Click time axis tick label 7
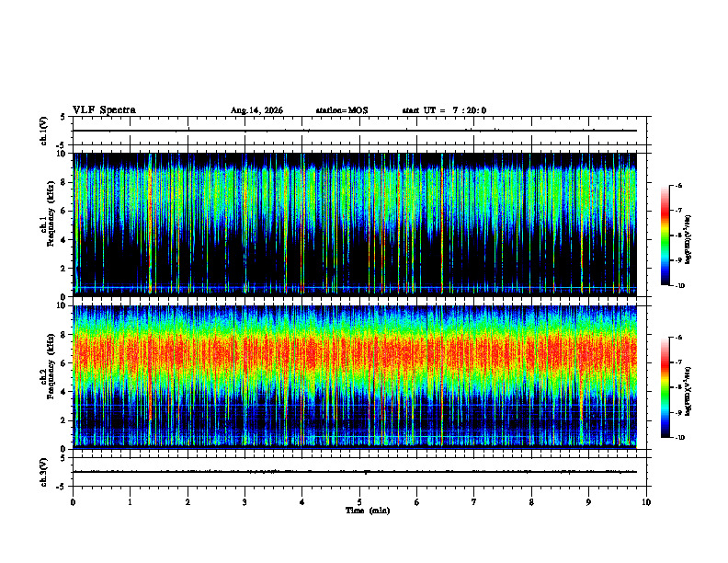728x563 pixels. click(474, 502)
